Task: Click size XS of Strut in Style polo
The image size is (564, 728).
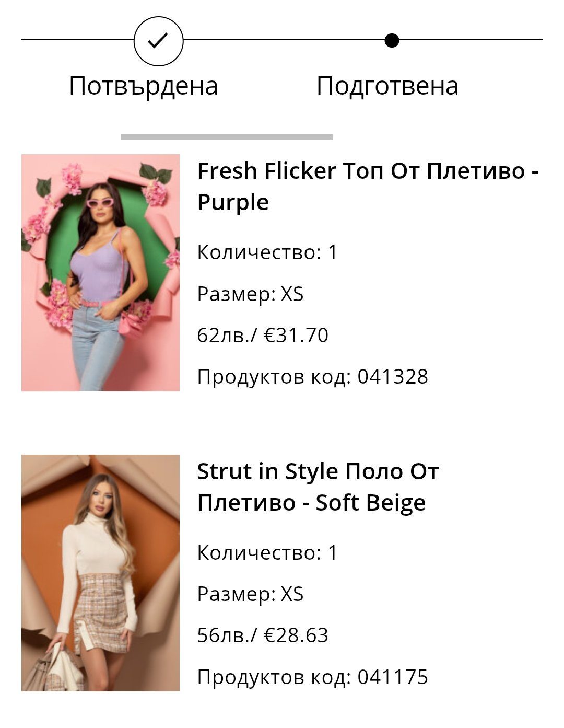Action: point(250,594)
